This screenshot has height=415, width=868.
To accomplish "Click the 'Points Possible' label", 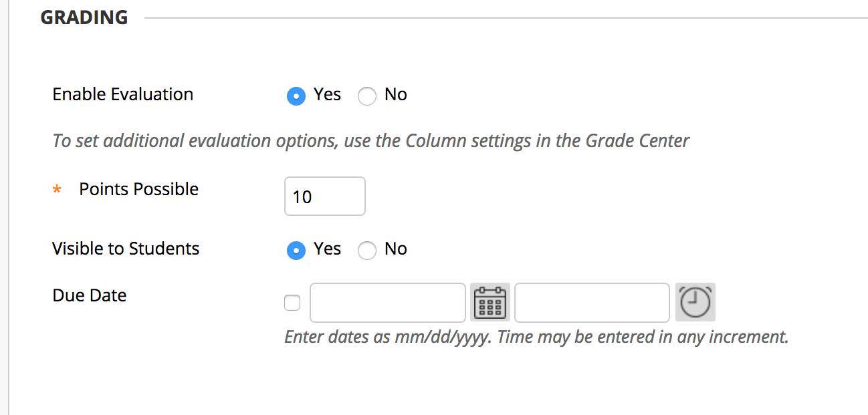I will pyautogui.click(x=139, y=189).
